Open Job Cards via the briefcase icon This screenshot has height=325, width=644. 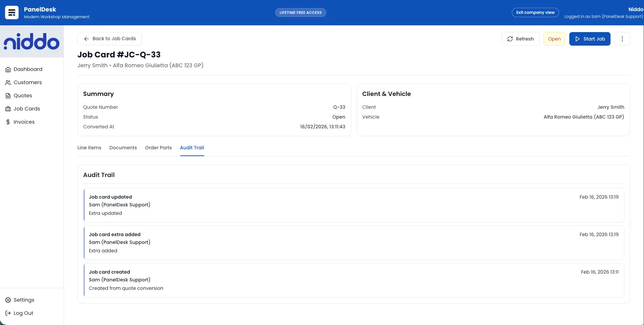pos(8,108)
